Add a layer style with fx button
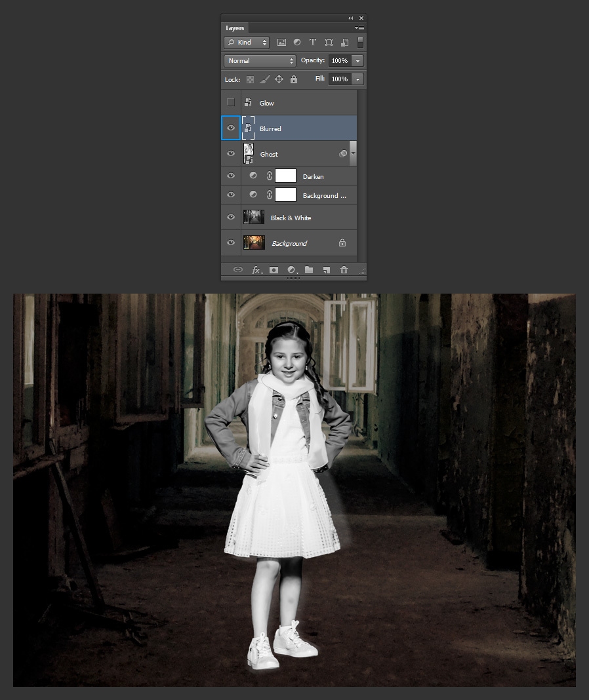589x700 pixels. (257, 269)
